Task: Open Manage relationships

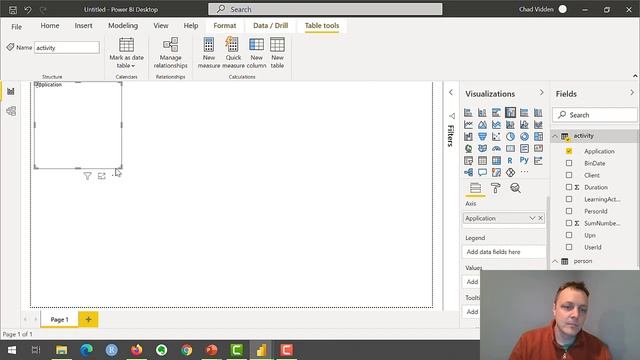Action: point(171,53)
